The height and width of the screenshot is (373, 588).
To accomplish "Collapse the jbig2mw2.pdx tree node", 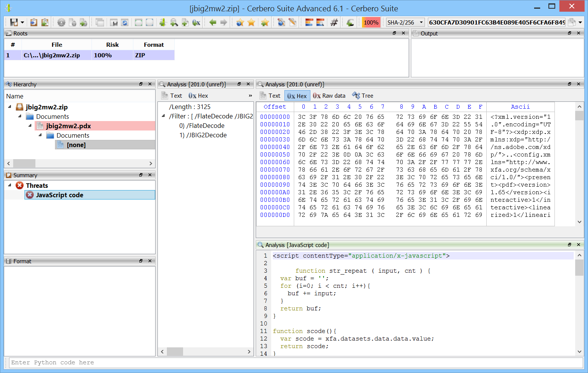I will pos(30,126).
